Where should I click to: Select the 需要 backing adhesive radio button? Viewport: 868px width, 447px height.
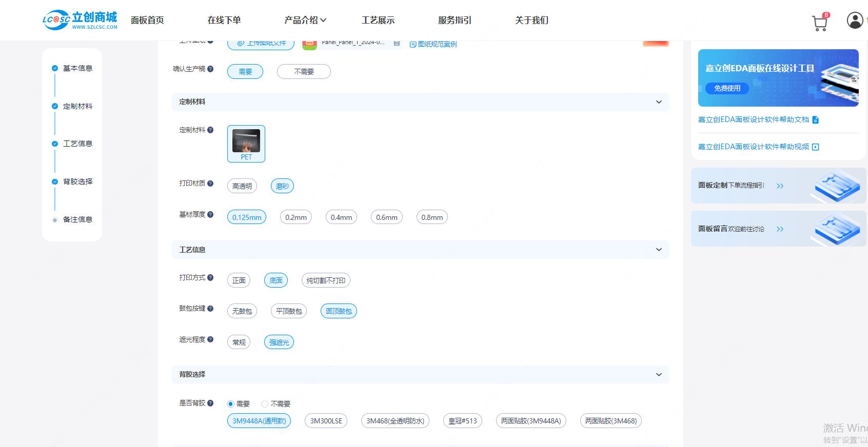(231, 404)
